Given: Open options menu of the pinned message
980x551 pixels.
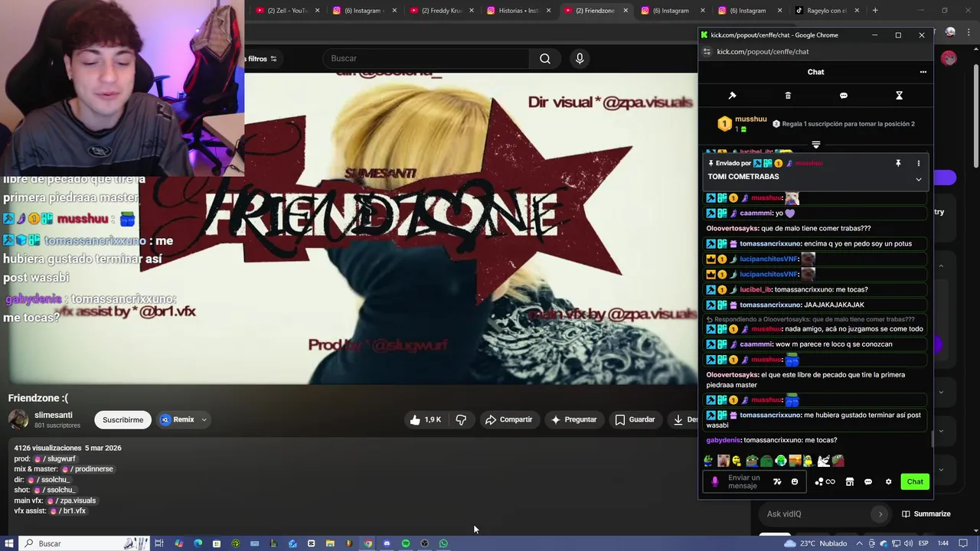Looking at the screenshot, I should (x=919, y=163).
